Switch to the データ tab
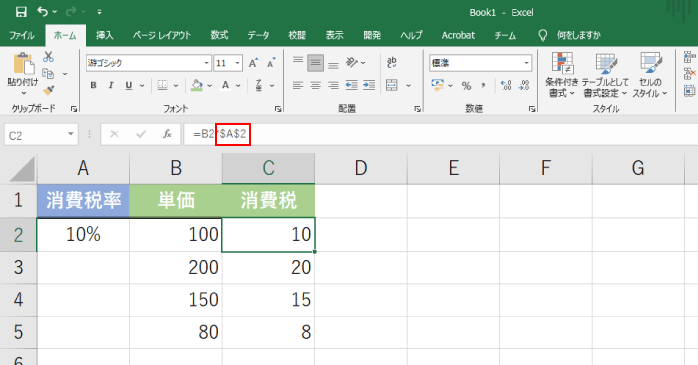Image resolution: width=698 pixels, height=365 pixels. tap(259, 35)
